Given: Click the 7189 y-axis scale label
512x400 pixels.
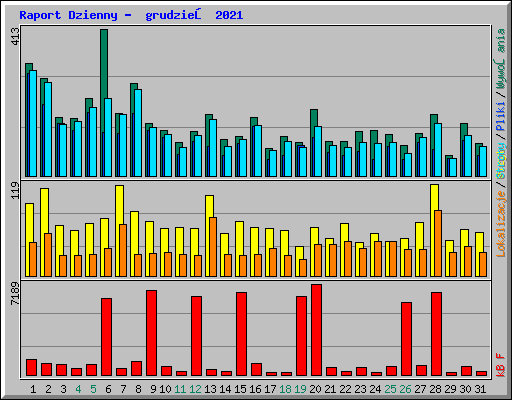Looking at the screenshot, I should point(15,294).
